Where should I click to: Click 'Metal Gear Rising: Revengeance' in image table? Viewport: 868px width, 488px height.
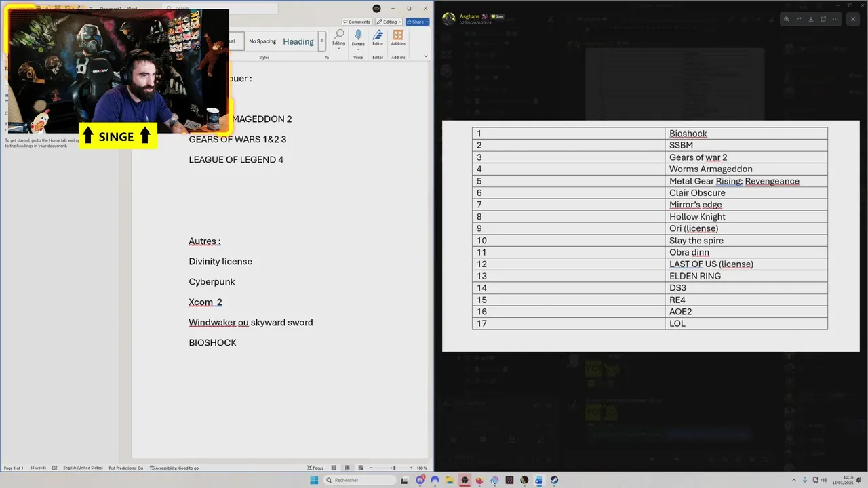[x=734, y=181]
